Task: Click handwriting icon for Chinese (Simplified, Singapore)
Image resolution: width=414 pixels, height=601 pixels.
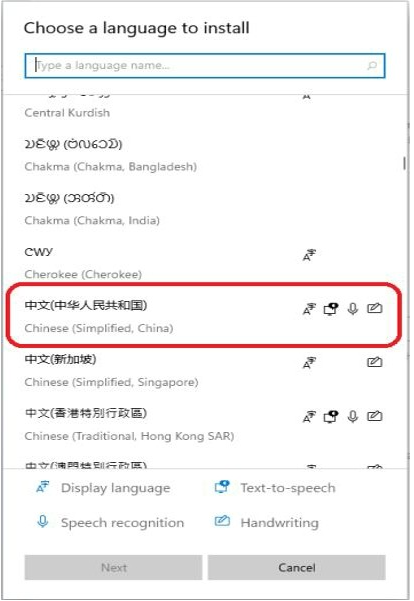Action: tap(375, 362)
